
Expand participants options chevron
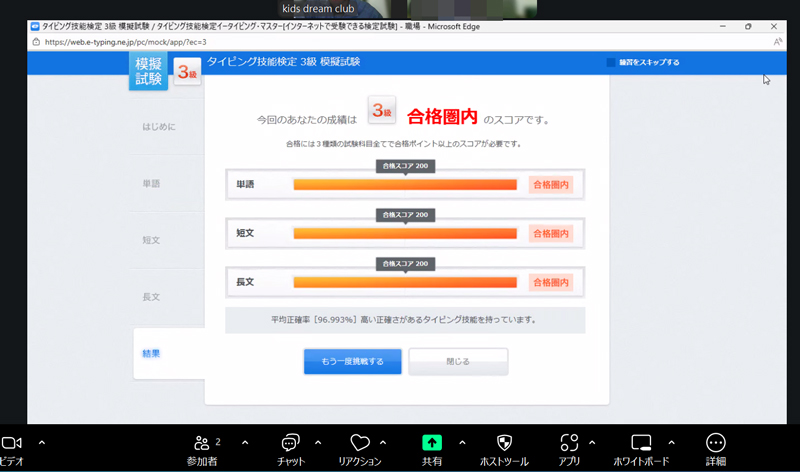click(245, 443)
